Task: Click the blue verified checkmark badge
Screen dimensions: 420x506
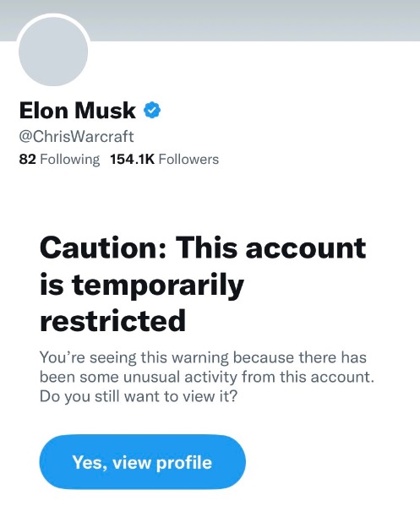Action: coord(152,110)
